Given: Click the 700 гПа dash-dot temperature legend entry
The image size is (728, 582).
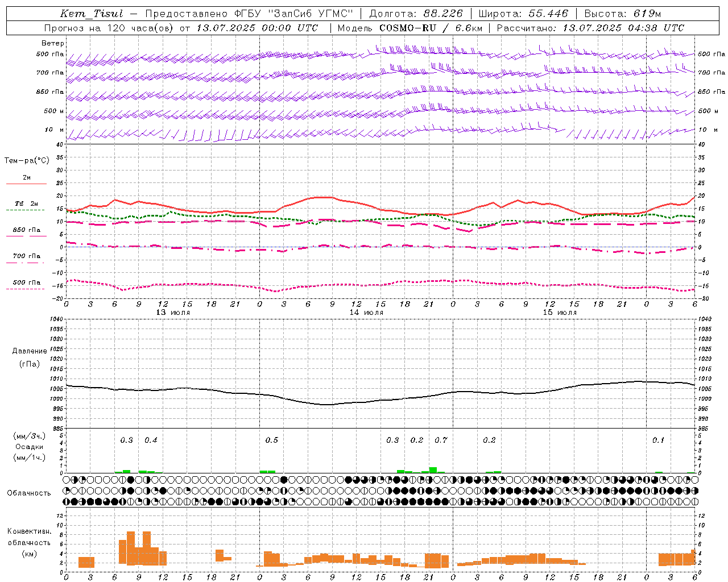Looking at the screenshot, I should coord(26,257).
